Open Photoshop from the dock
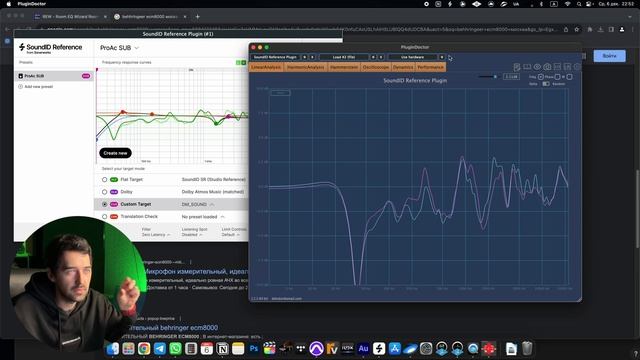Viewport: 640px width, 360px height. click(x=254, y=349)
